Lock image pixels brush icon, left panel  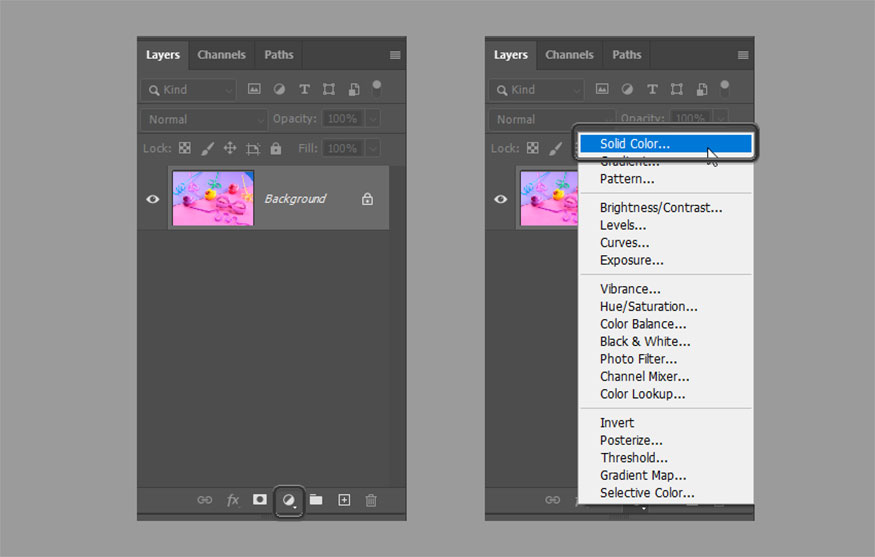pos(208,148)
